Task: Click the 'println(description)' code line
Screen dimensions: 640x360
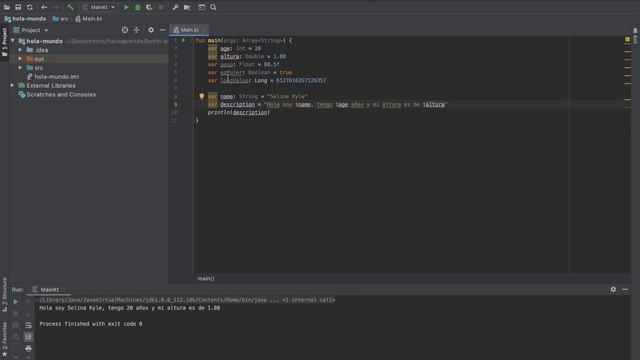Action: click(x=239, y=113)
